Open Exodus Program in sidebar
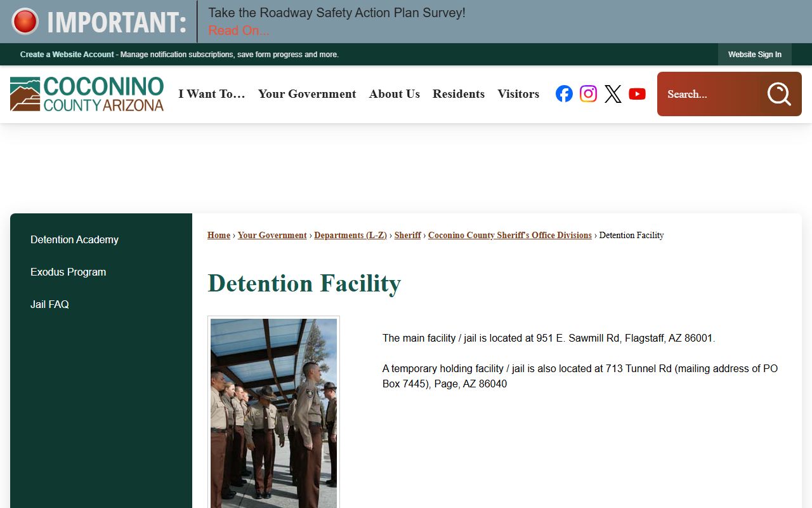Screen dimensions: 812x508 tap(69, 272)
